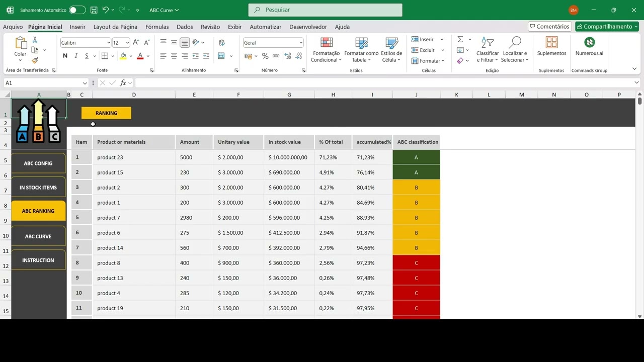Viewport: 644px width, 362px height.
Task: Open the INSTRUCTION sidebar button
Action: click(x=38, y=260)
